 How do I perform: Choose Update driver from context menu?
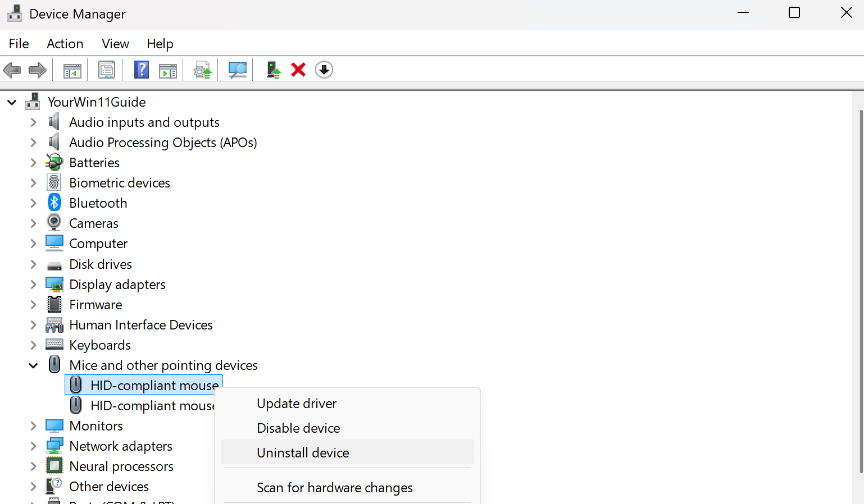coord(347,404)
